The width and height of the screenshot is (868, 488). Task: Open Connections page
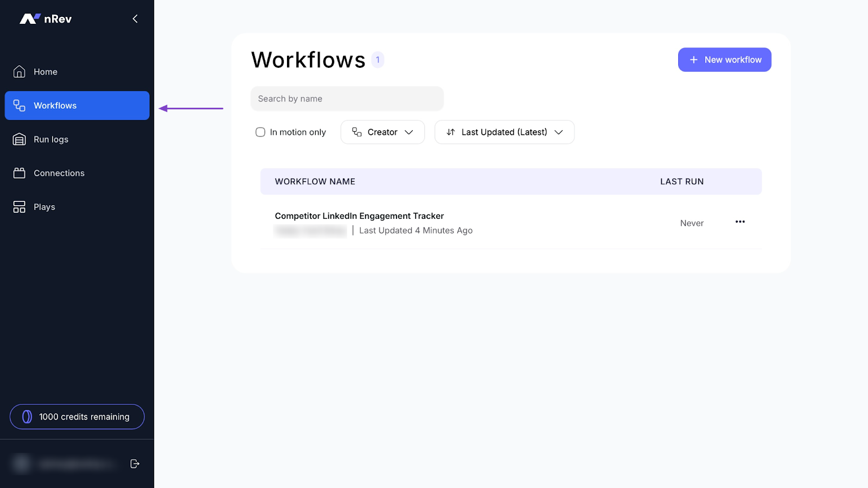click(x=77, y=173)
